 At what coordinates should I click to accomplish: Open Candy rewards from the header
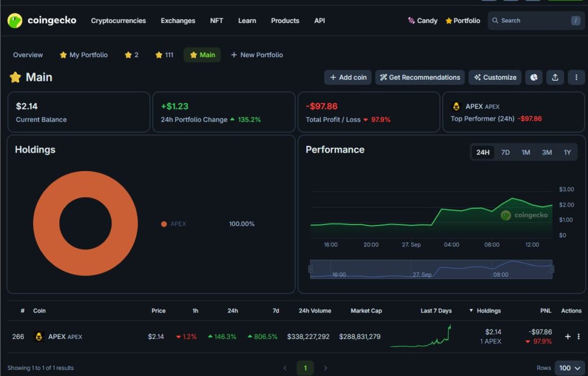coord(422,21)
